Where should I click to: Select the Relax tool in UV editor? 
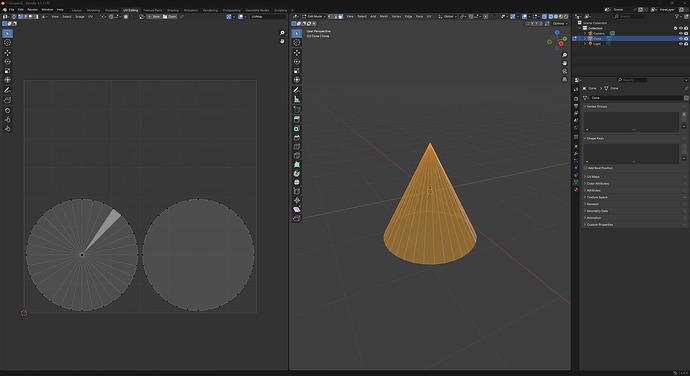pos(7,119)
